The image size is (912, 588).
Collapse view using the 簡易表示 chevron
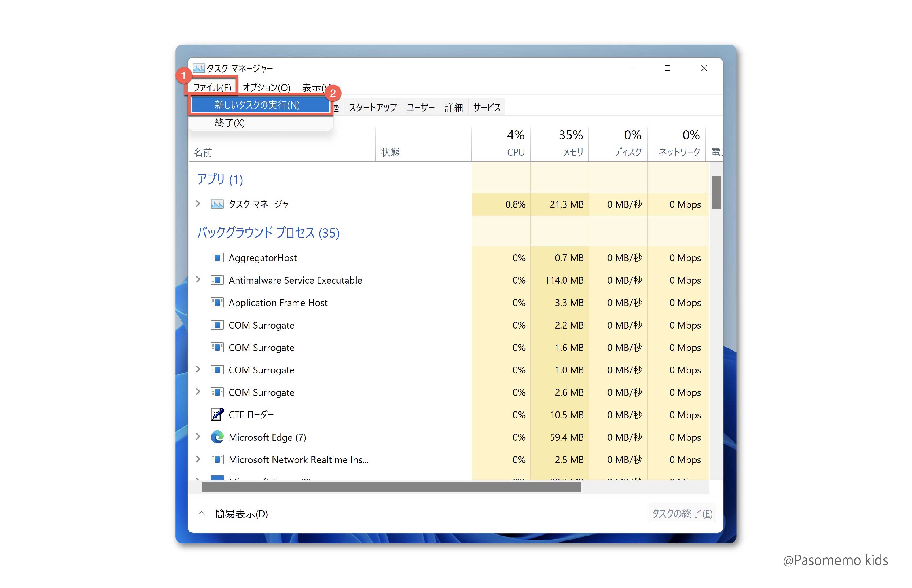tap(202, 513)
